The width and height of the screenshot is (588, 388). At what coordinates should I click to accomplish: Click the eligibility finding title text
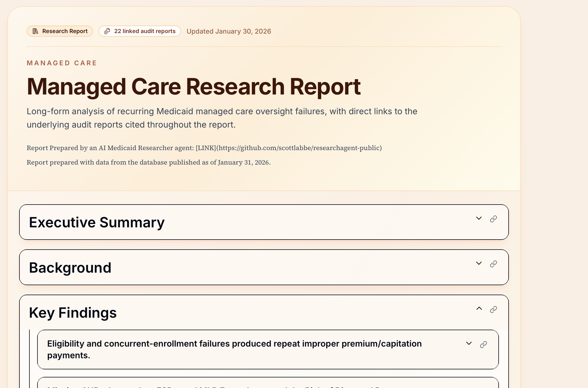(234, 349)
